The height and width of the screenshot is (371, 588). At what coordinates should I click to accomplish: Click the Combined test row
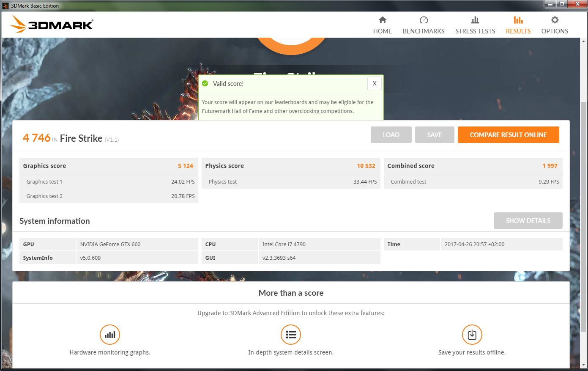[473, 181]
